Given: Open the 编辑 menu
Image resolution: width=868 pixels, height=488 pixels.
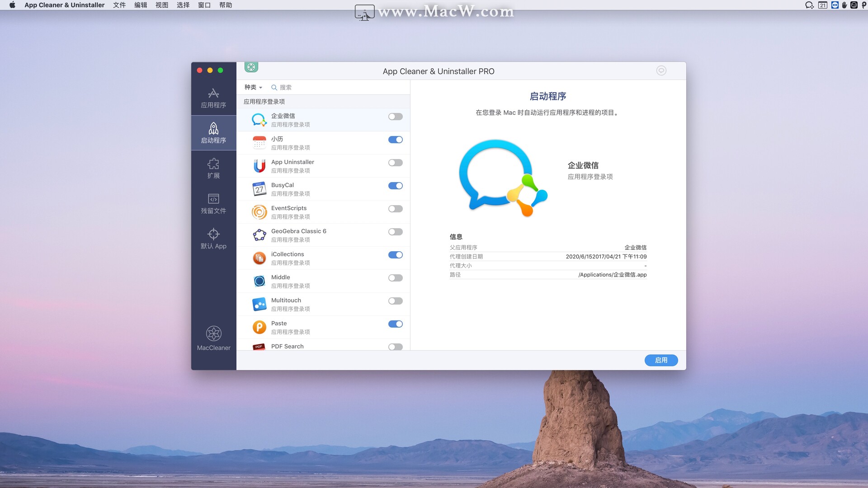Looking at the screenshot, I should tap(141, 5).
